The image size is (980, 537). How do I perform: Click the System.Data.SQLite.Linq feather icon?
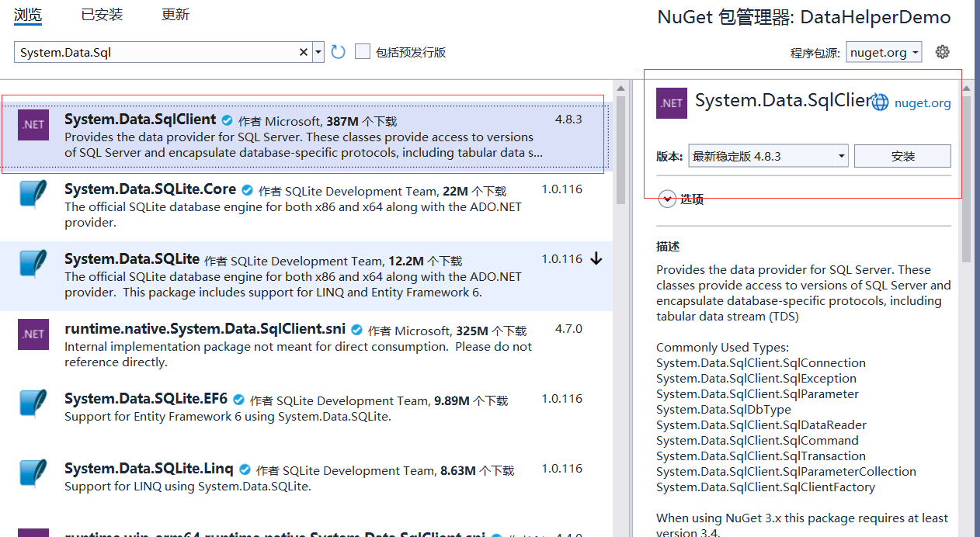coord(33,473)
